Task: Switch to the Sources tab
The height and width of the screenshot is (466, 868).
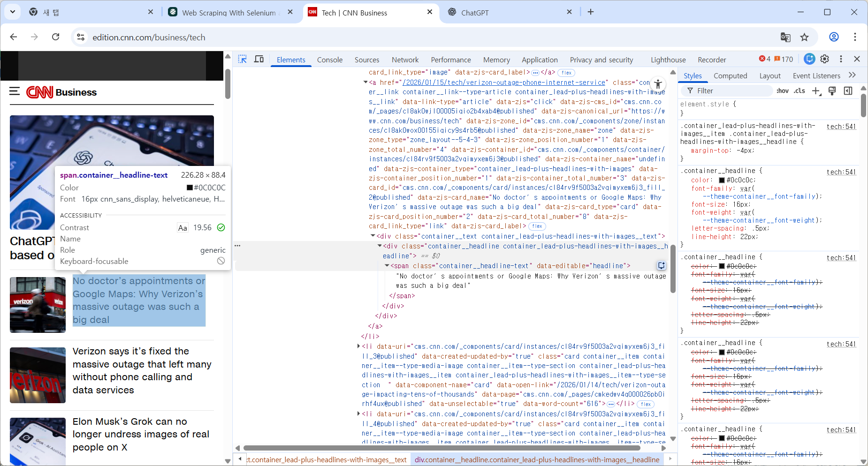Action: point(367,60)
